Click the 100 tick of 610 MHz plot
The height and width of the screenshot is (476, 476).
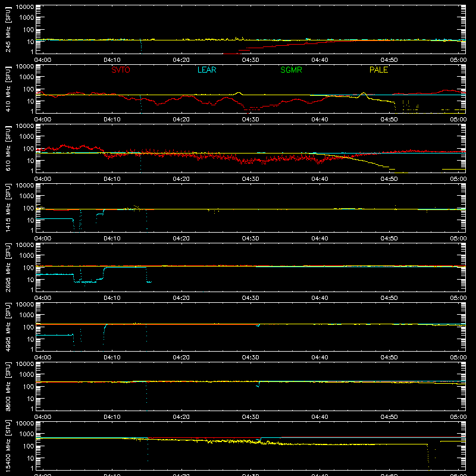pos(29,149)
